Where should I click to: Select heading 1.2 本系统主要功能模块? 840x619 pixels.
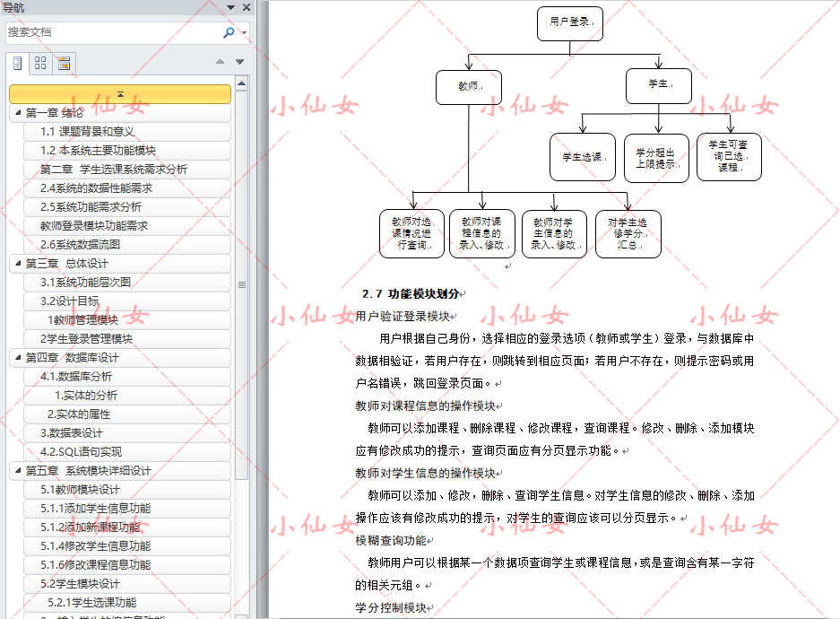(127, 151)
